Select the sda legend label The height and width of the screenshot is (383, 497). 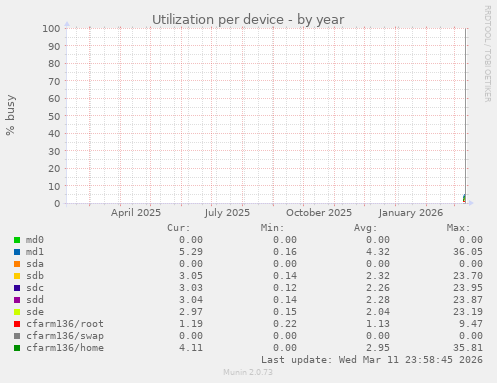[x=35, y=264]
